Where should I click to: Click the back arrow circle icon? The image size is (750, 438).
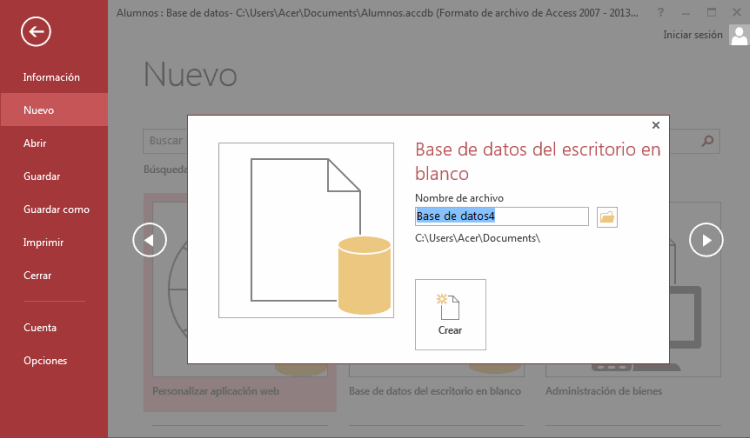(36, 32)
